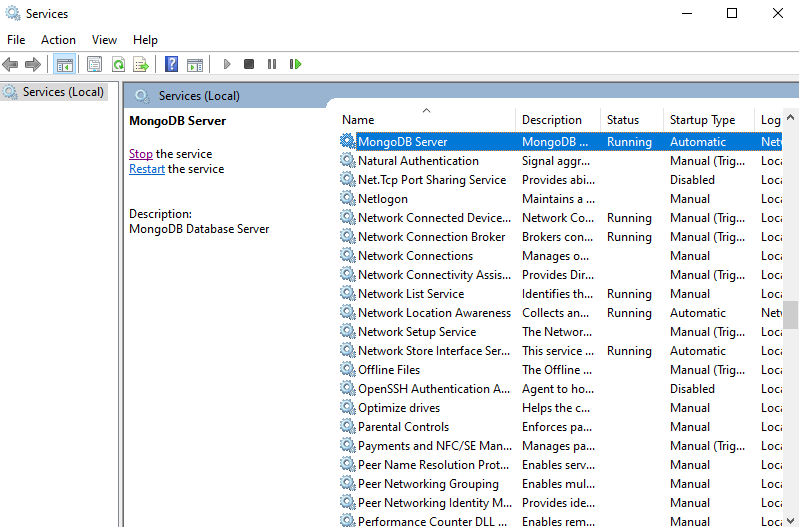Click the Show/Hide Console Tree toolbar icon
The height and width of the screenshot is (527, 799).
click(x=64, y=64)
